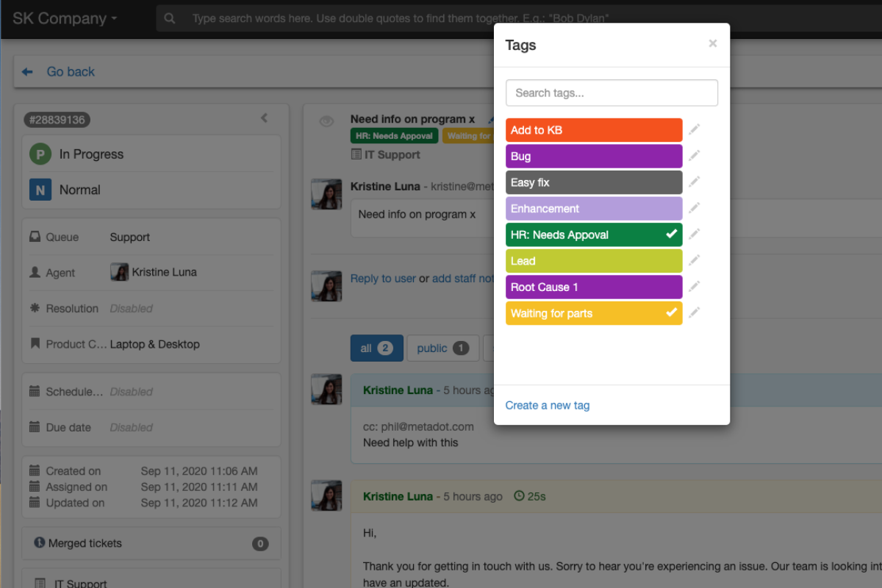Viewport: 882px width, 588px height.
Task: Select the Root Cause 1 tag
Action: [x=594, y=287]
